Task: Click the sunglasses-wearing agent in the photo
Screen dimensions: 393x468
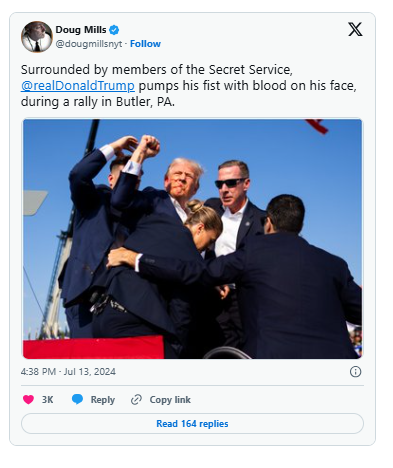Action: 233,207
